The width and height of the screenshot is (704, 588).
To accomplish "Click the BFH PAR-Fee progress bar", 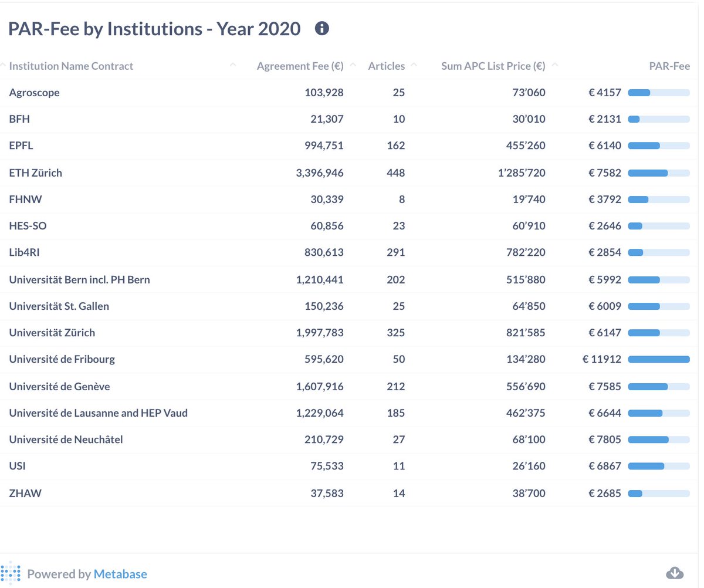I will pyautogui.click(x=659, y=119).
